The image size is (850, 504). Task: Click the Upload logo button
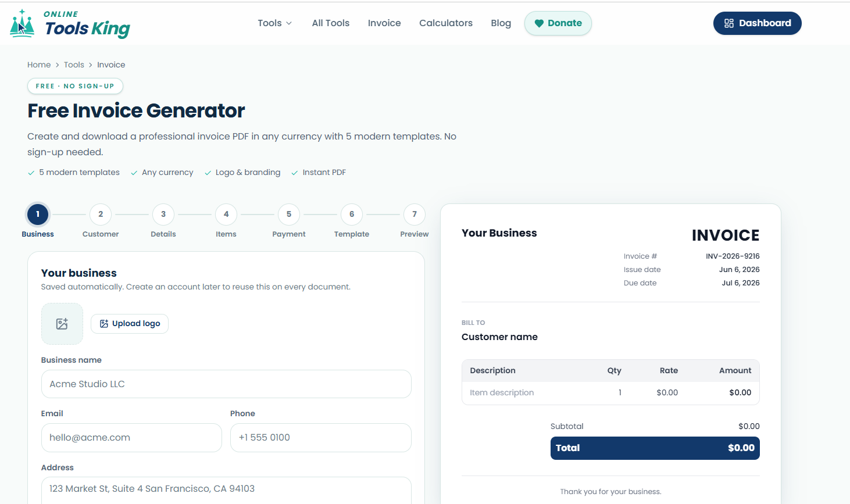click(x=130, y=324)
